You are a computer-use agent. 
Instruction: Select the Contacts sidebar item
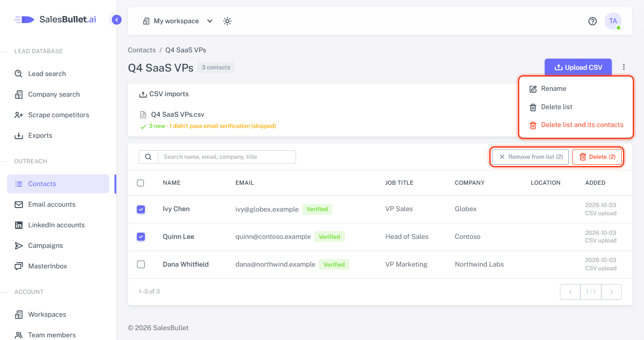point(58,184)
